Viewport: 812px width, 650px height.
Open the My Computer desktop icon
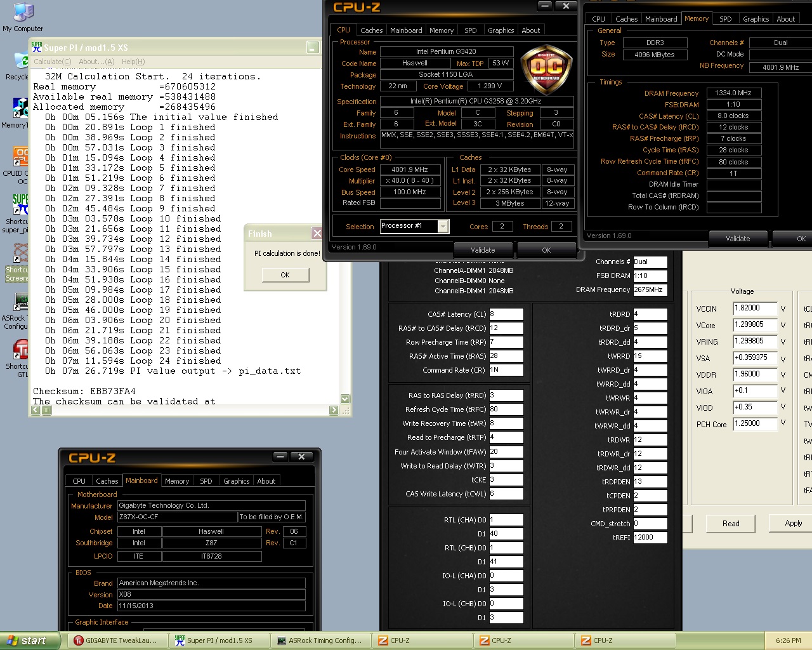click(23, 17)
